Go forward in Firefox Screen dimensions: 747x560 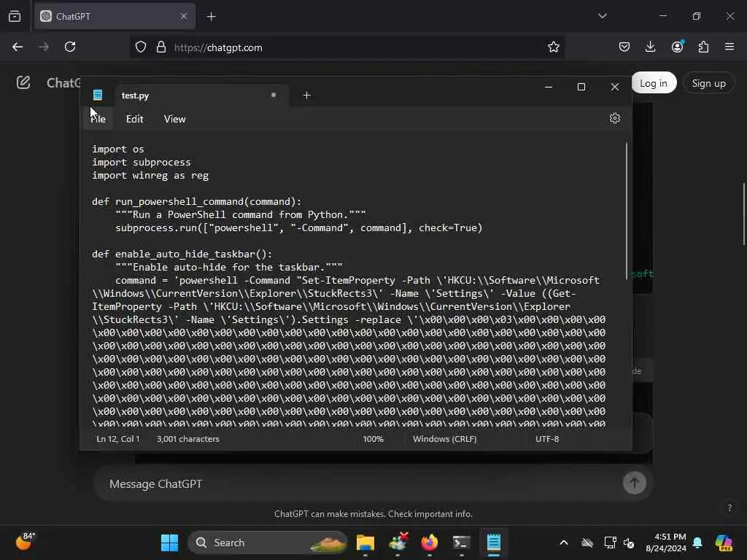pos(43,47)
